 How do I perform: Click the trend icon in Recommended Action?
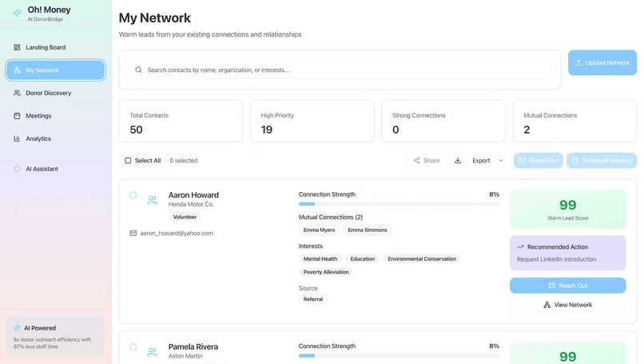[x=520, y=246]
